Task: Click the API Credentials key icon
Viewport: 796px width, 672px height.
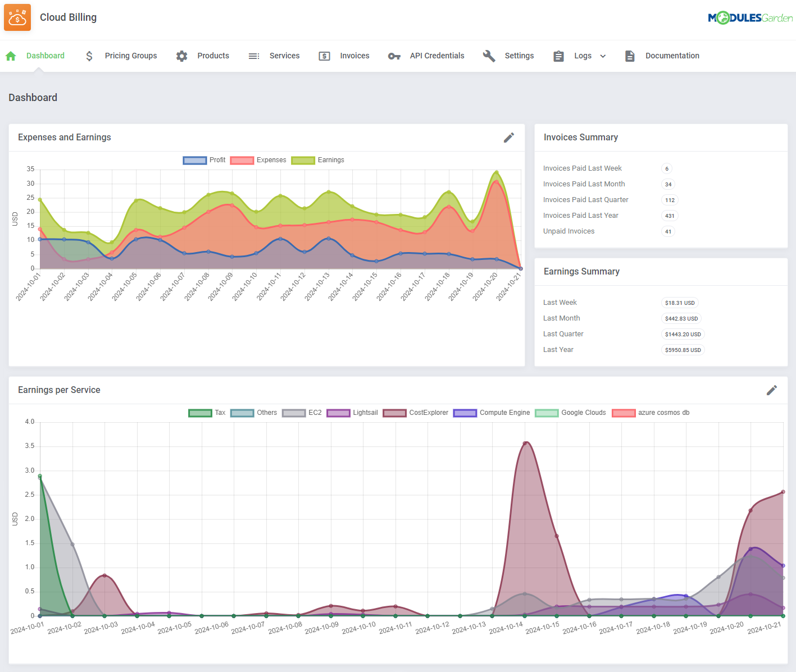Action: point(394,56)
